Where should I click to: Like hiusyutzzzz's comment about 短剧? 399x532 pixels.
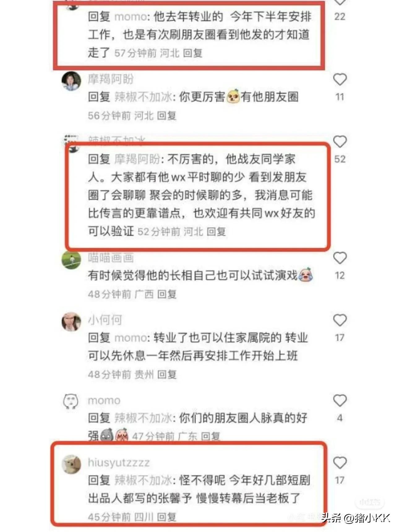point(340,463)
